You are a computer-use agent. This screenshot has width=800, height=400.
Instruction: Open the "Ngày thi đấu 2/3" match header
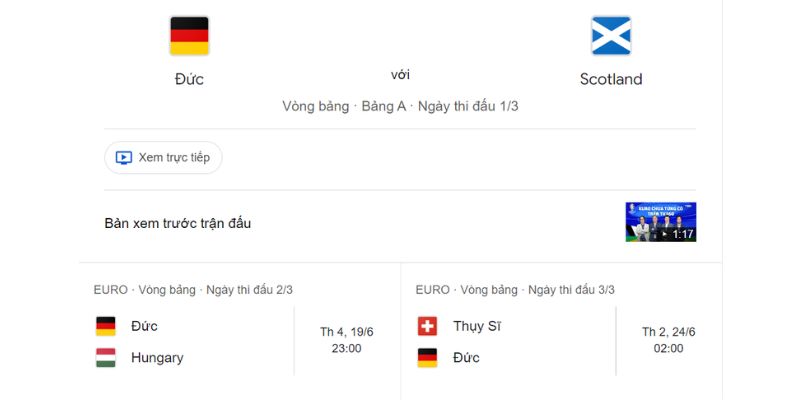pyautogui.click(x=249, y=290)
